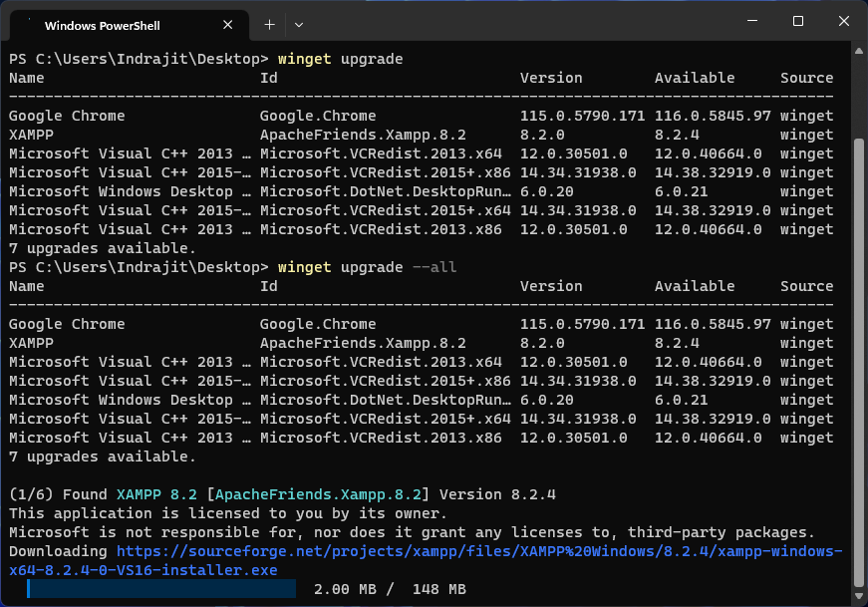Click the download progress bar
The height and width of the screenshot is (607, 868).
161,589
